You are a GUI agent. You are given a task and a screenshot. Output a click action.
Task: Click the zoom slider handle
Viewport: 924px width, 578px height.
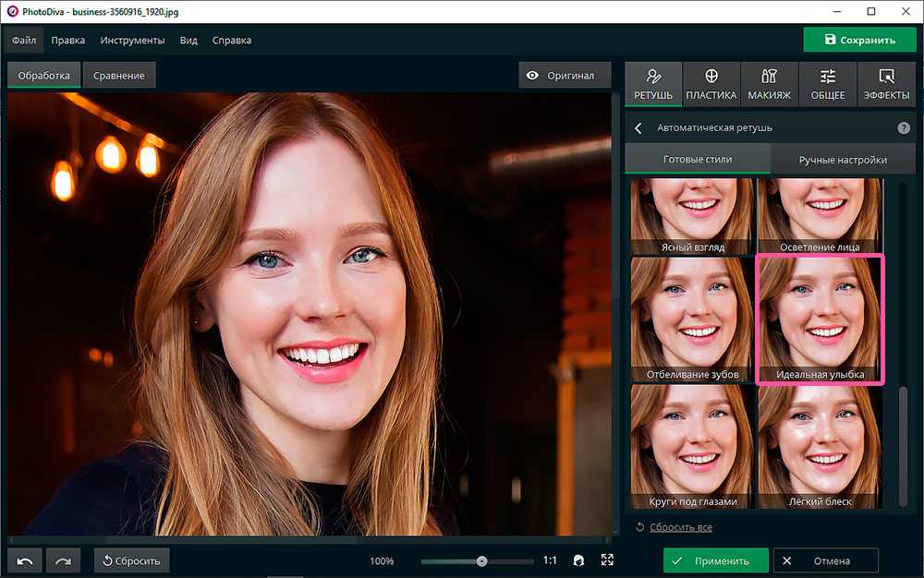[x=481, y=560]
